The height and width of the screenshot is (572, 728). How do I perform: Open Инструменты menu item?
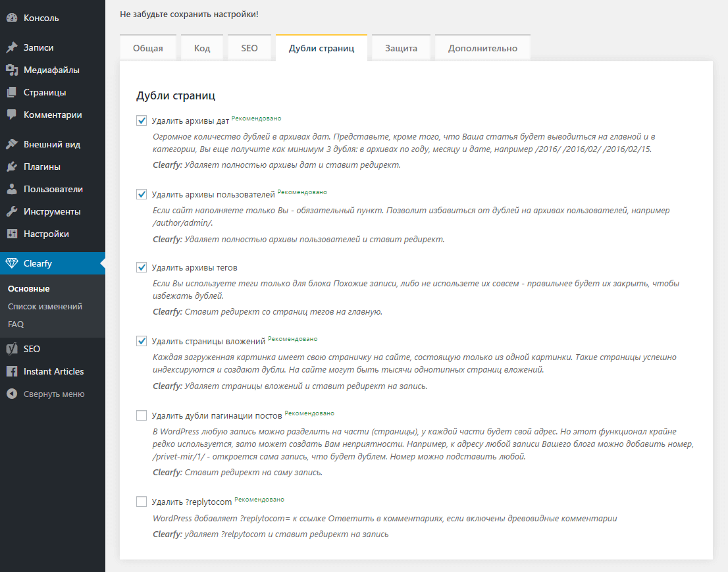53,211
